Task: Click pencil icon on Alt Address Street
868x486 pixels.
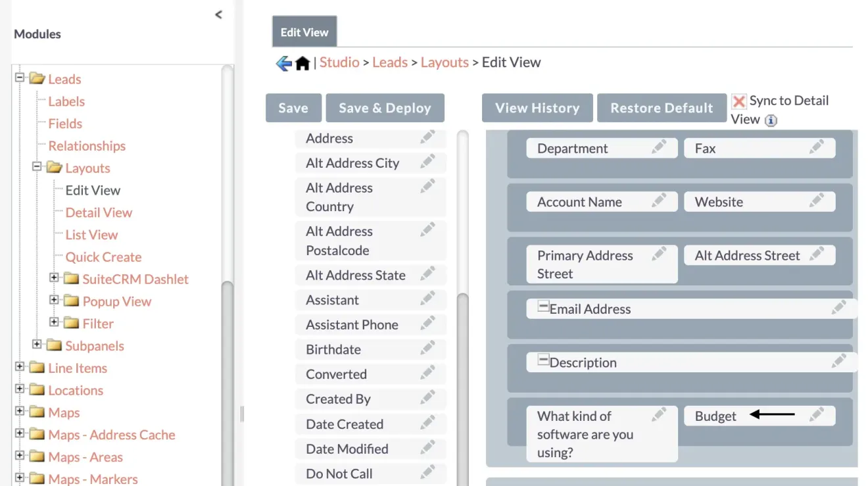Action: [x=816, y=255]
